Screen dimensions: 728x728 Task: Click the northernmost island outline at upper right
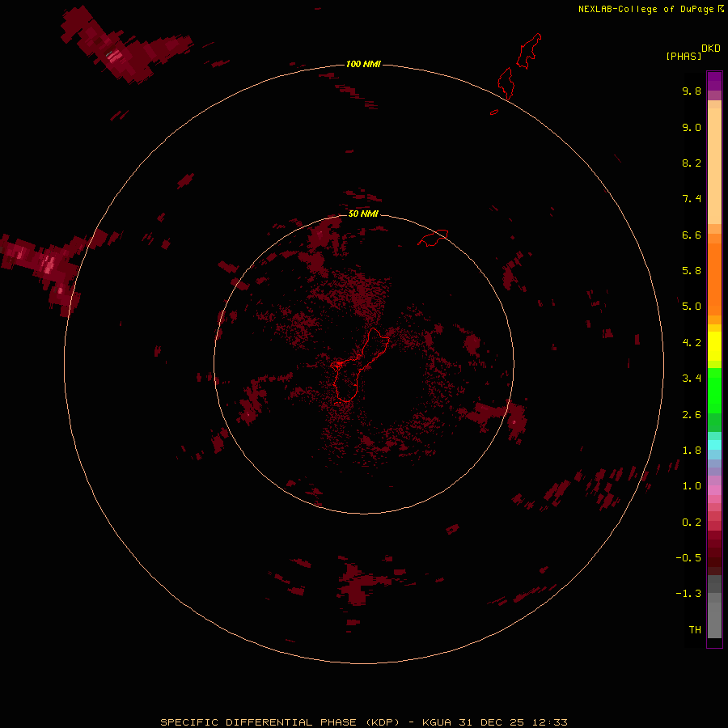point(529,51)
